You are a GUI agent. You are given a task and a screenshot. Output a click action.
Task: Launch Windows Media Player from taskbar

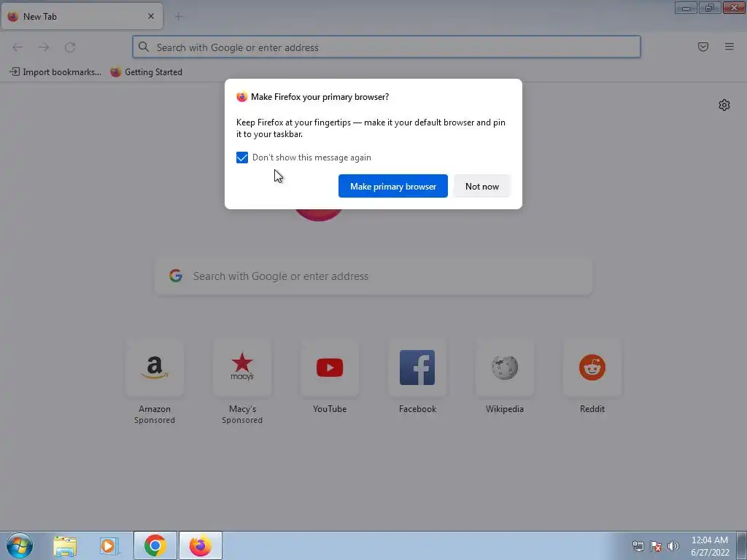pyautogui.click(x=109, y=546)
